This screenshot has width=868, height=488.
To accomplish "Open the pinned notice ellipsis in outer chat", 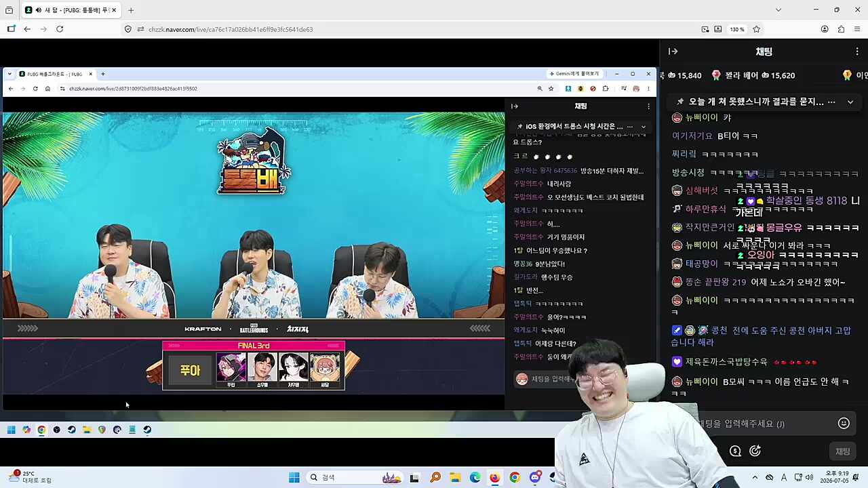I will pos(831,102).
